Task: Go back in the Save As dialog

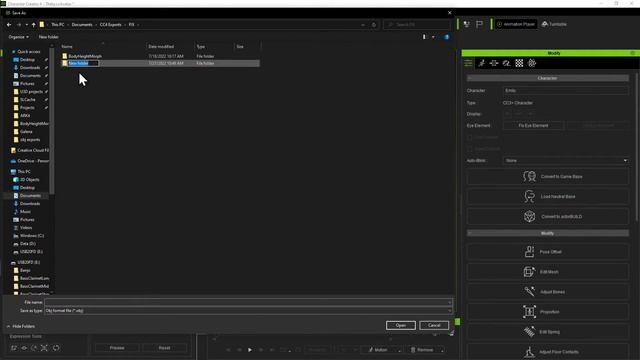Action: point(9,24)
